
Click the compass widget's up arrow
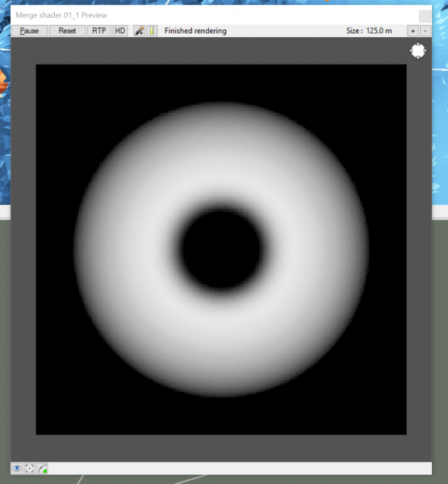(418, 44)
